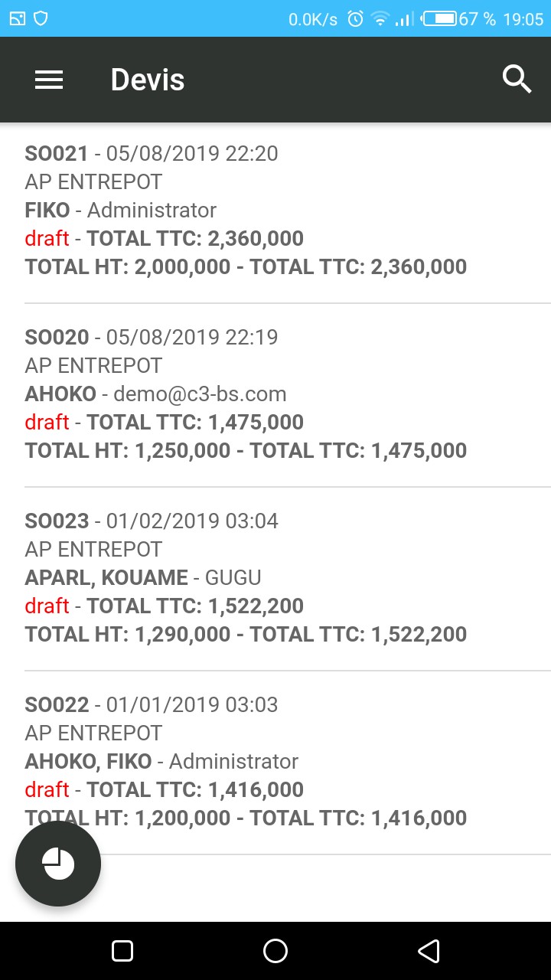The width and height of the screenshot is (551, 980).
Task: Tap the battery icon in status bar
Action: (x=439, y=18)
